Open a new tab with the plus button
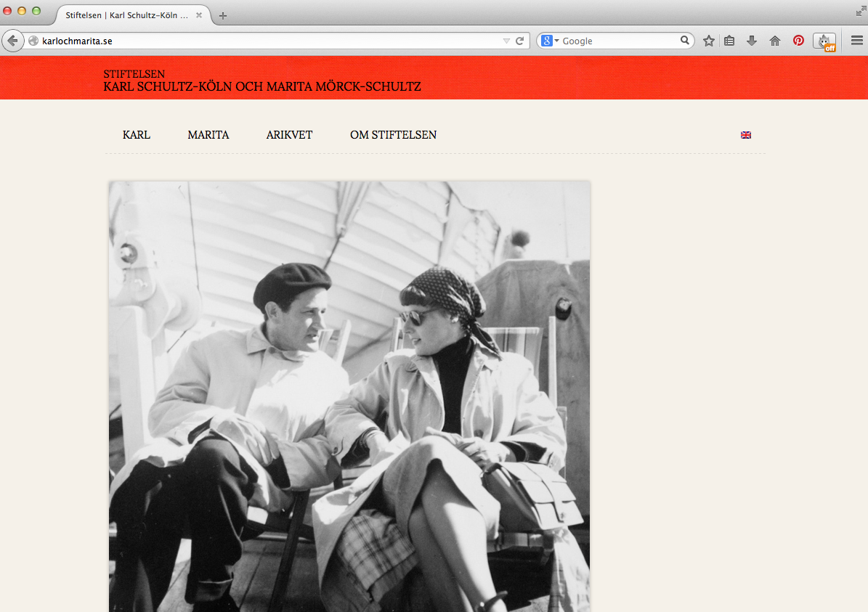Image resolution: width=868 pixels, height=612 pixels. pyautogui.click(x=223, y=15)
